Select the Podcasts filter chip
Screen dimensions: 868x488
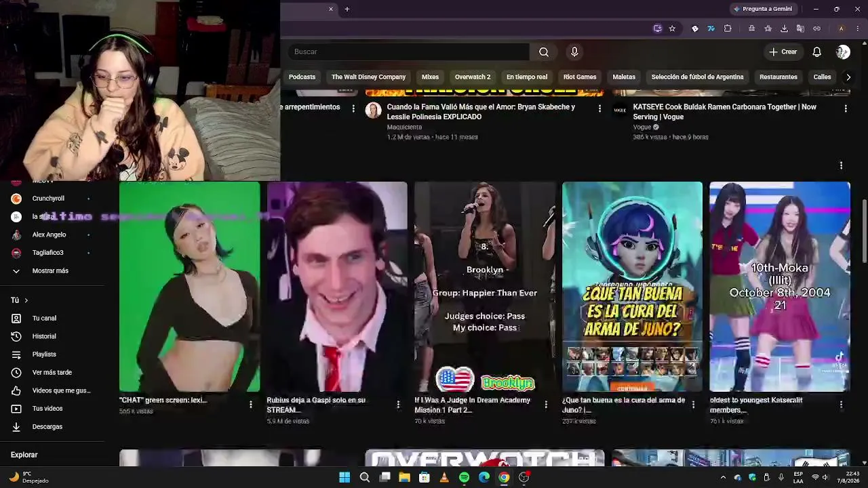[x=302, y=77]
